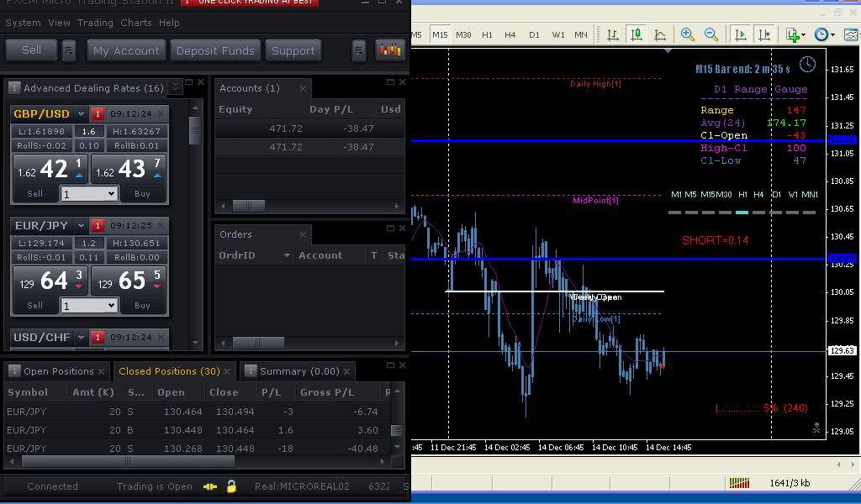
Task: Open the candlestick charts icon button
Action: coord(389,50)
